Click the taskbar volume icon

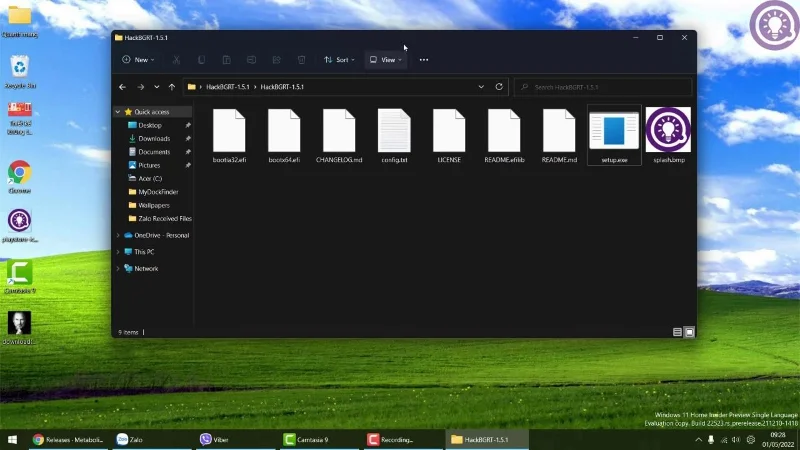(736, 440)
